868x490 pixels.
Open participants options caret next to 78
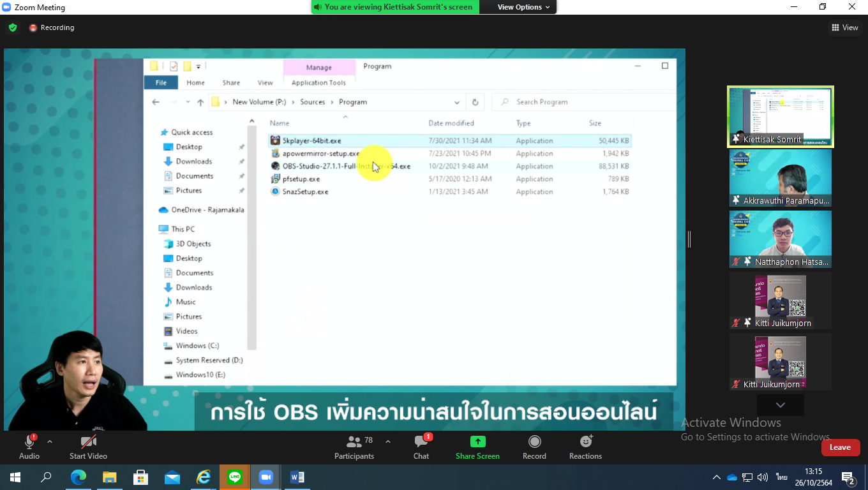point(388,442)
